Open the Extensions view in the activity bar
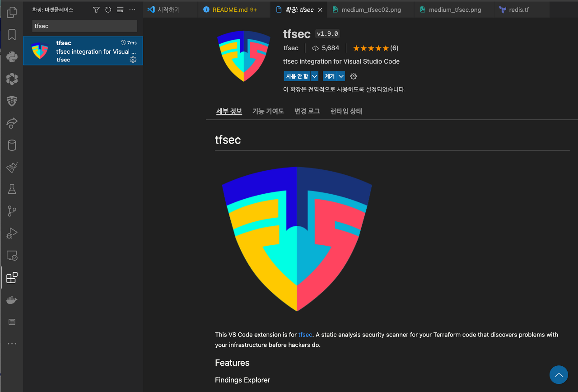This screenshot has height=392, width=578. click(x=12, y=277)
